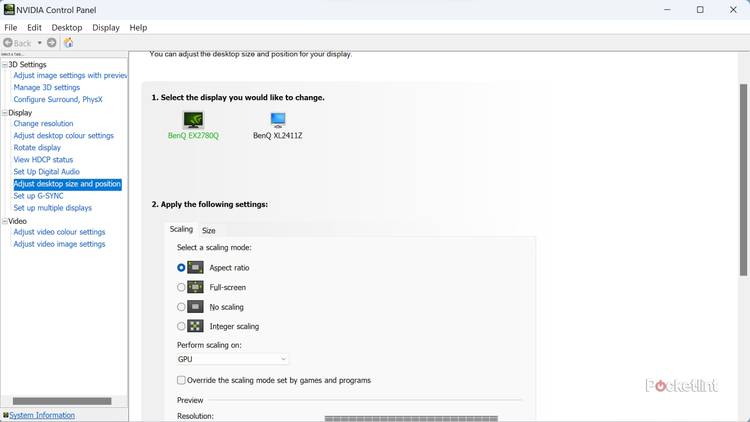Select the BenQ EX2780Q display icon
Image resolution: width=750 pixels, height=422 pixels.
[193, 120]
